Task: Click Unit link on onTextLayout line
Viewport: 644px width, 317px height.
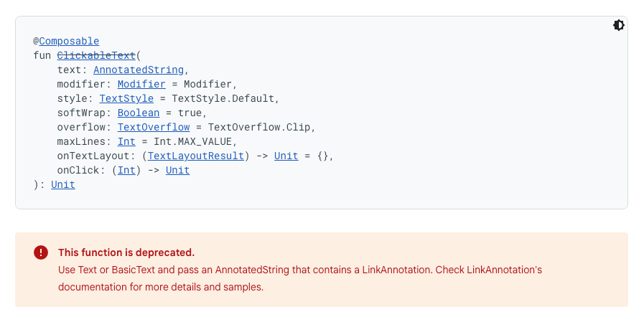Action: (x=286, y=156)
